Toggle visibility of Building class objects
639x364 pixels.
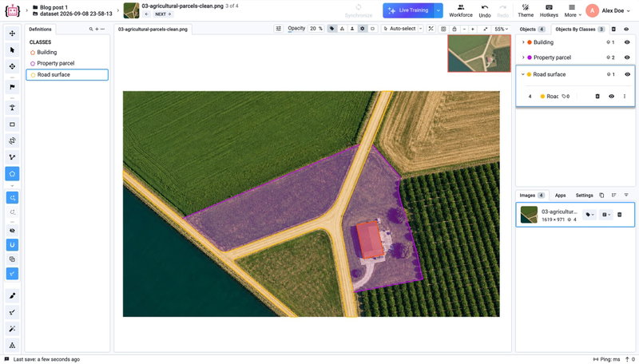pos(627,42)
